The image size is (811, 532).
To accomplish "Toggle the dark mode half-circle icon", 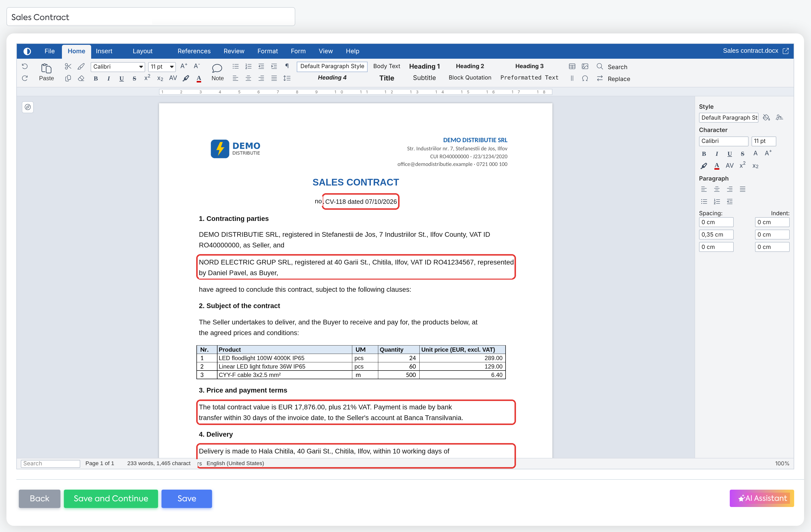I will click(x=27, y=51).
